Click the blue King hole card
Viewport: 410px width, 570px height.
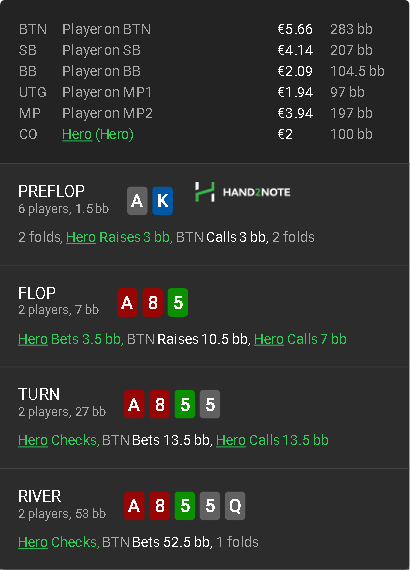[x=162, y=201]
